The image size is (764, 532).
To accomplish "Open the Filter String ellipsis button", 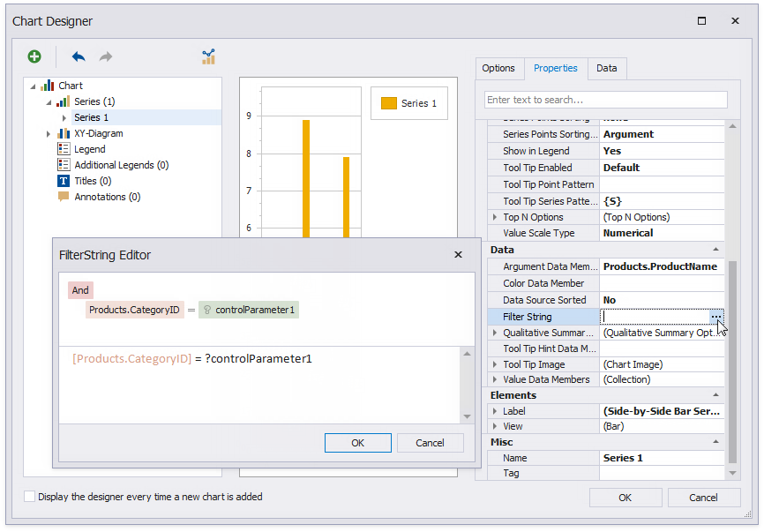I will click(715, 316).
